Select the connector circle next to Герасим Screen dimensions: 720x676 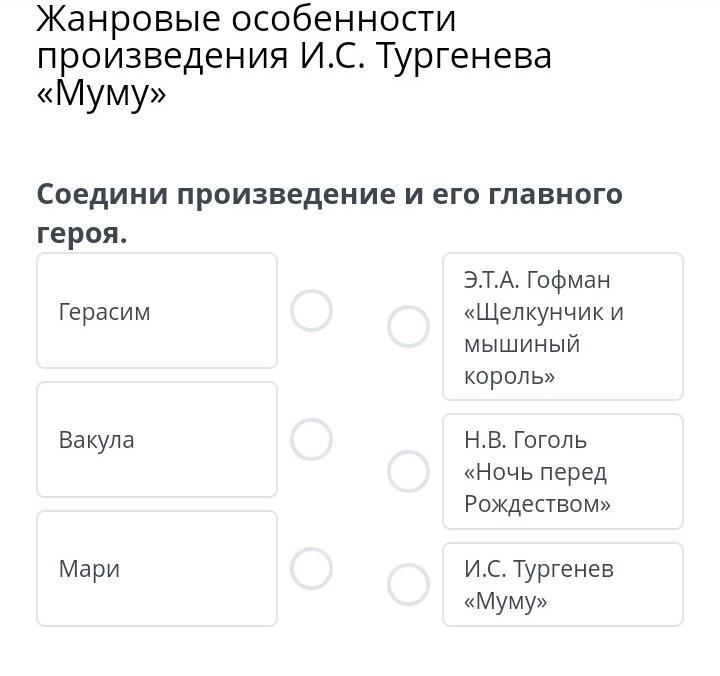(x=311, y=310)
